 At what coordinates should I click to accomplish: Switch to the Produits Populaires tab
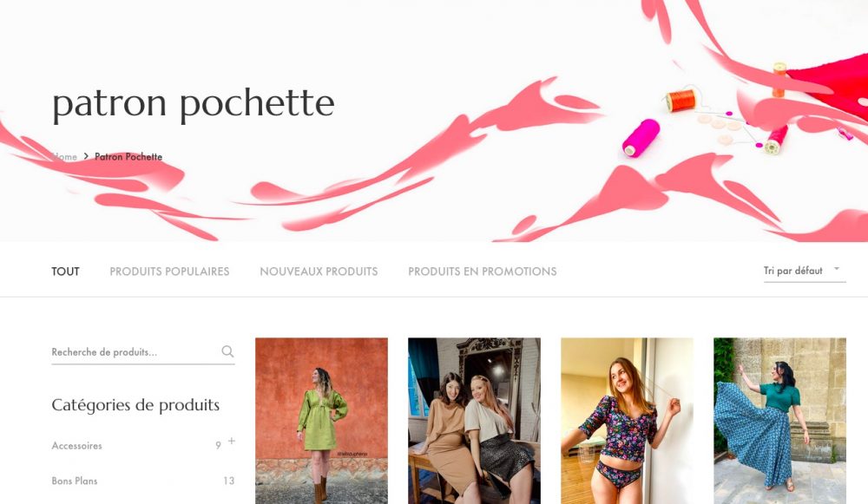(169, 272)
